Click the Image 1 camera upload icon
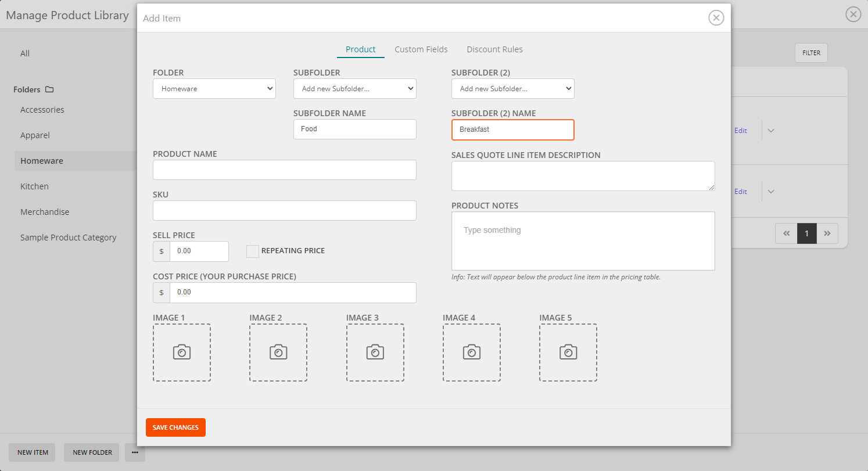Screen dimensions: 868x471 pos(182,352)
